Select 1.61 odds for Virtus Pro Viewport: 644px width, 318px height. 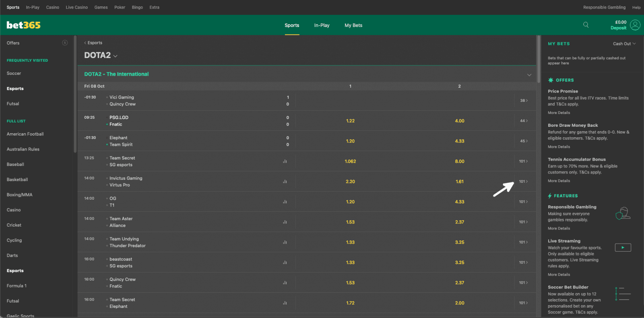pos(460,182)
